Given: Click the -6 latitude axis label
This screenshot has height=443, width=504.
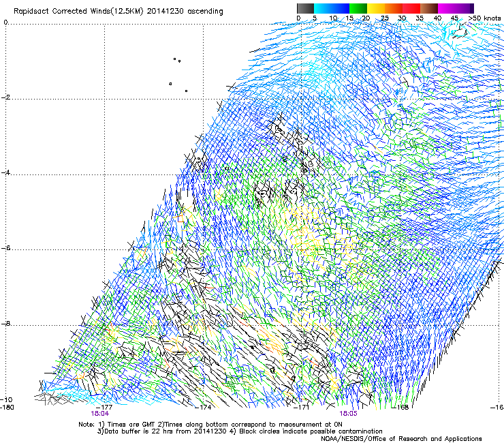Looking at the screenshot, I should pos(5,248).
